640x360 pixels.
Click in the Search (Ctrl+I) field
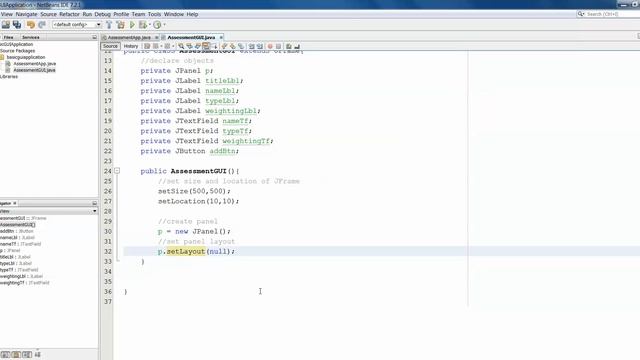(607, 14)
